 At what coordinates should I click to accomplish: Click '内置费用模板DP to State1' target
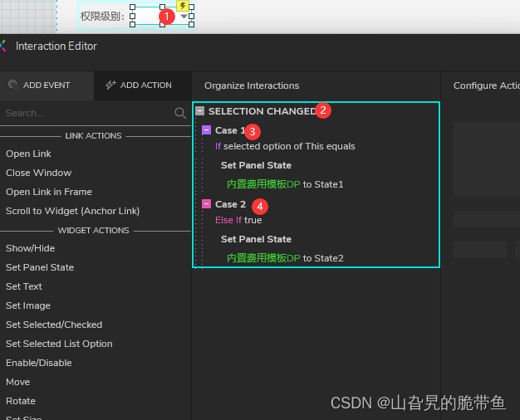pyautogui.click(x=285, y=184)
